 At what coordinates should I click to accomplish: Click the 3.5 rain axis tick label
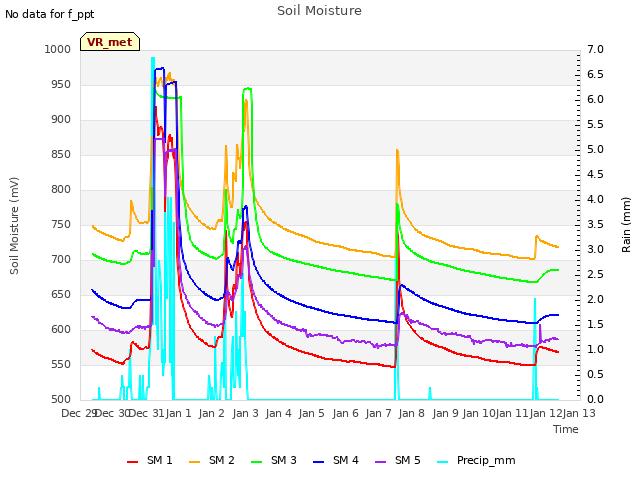595,224
